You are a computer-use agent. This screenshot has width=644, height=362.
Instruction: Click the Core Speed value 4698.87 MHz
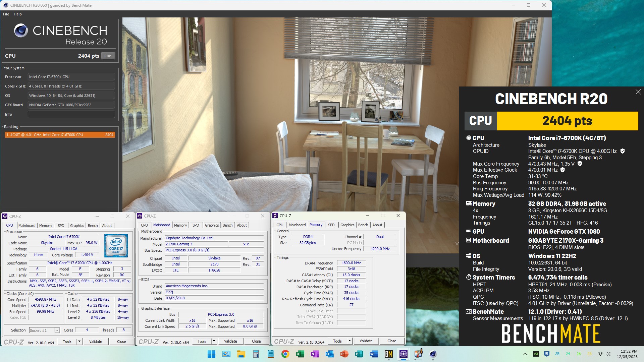coord(45,300)
